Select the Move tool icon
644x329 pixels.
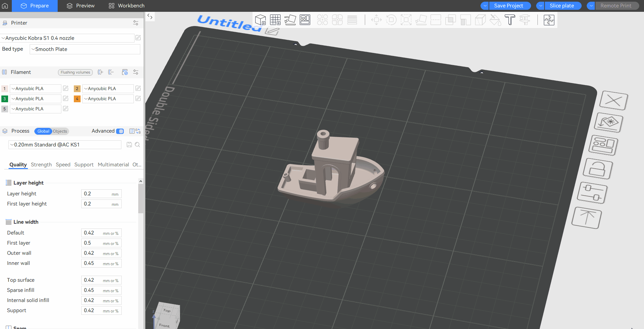(x=376, y=20)
